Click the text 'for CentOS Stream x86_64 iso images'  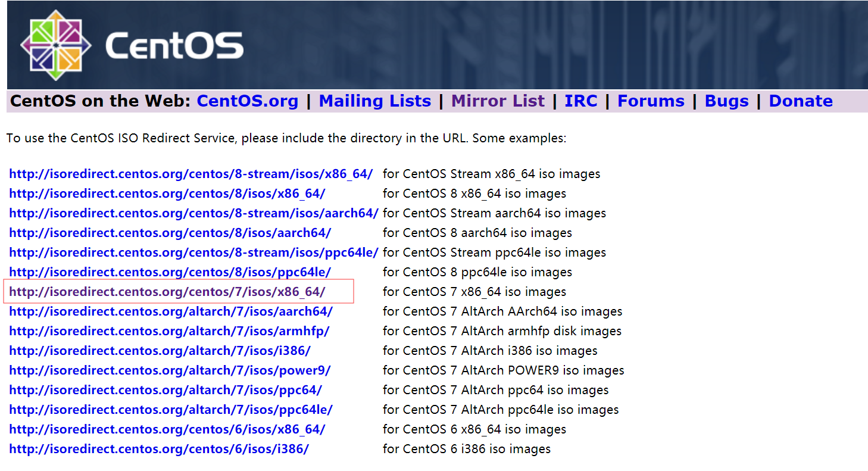pos(492,174)
